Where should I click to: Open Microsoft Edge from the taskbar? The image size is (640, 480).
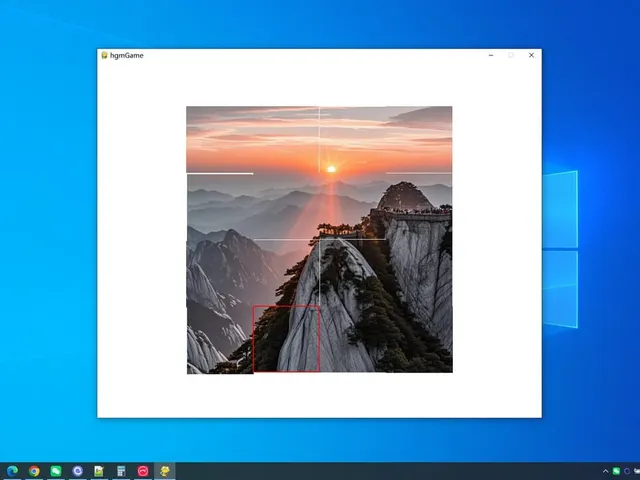[x=12, y=471]
